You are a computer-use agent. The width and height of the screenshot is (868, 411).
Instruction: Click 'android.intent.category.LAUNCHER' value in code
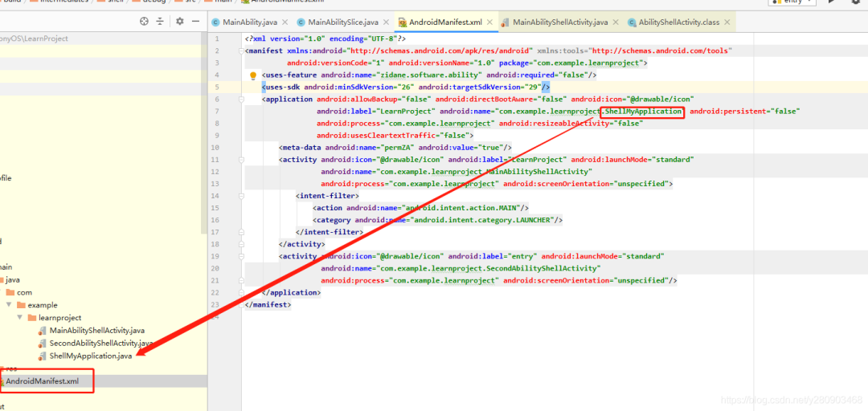pyautogui.click(x=481, y=220)
